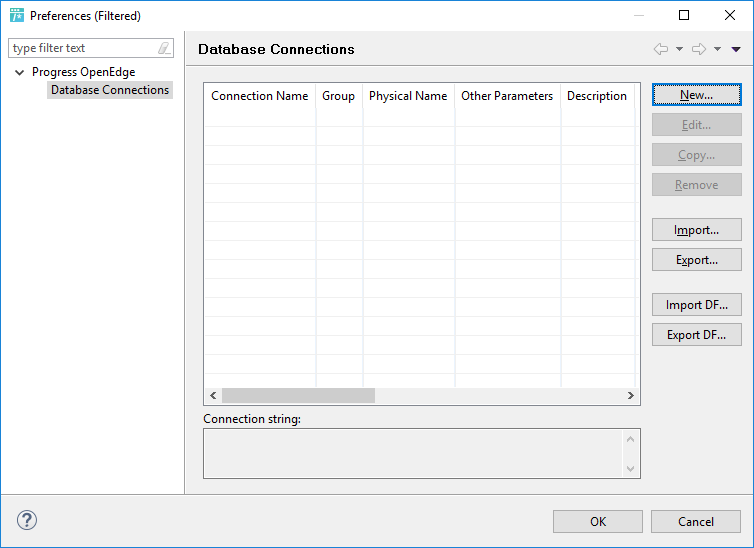The image size is (754, 548).
Task: Close the Preferences window
Action: click(x=729, y=15)
